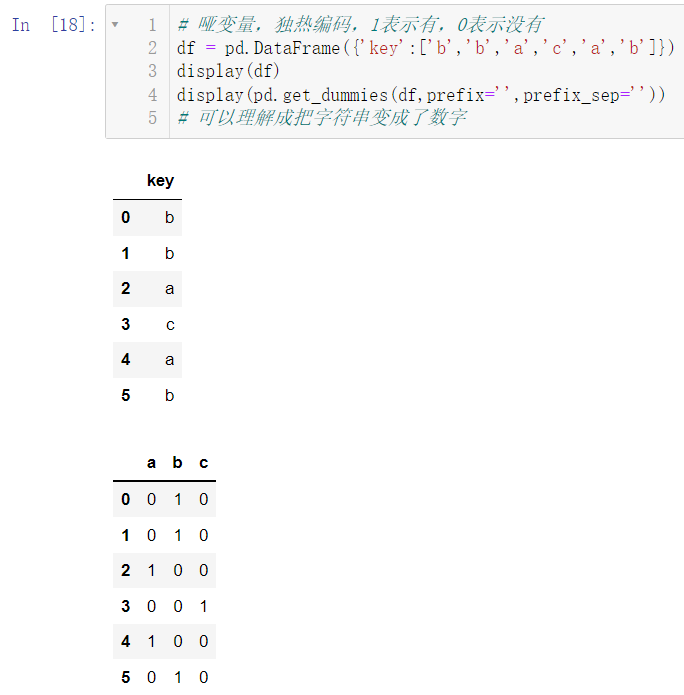This screenshot has height=695, width=684.
Task: Click dummies row 0 column a value 0
Action: click(x=152, y=500)
